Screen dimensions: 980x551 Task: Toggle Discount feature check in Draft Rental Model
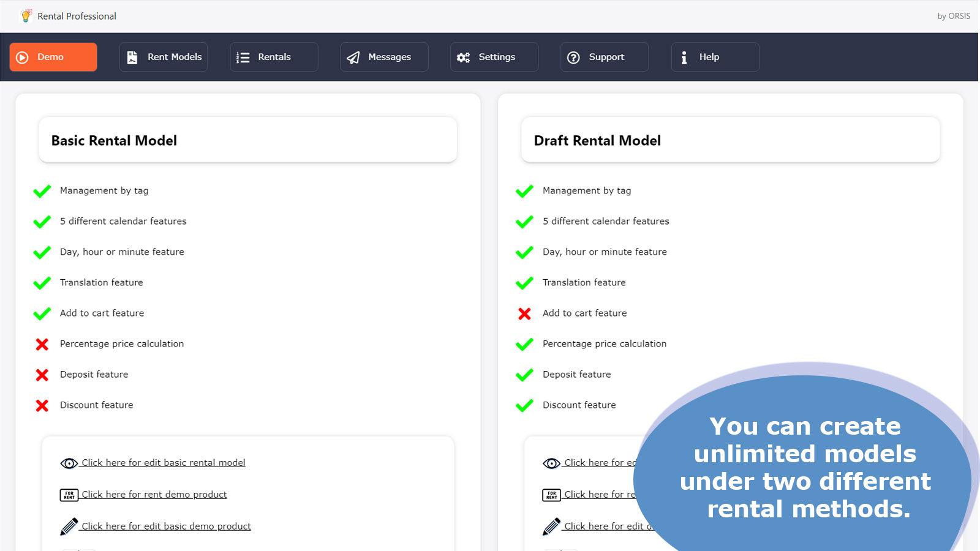(524, 405)
